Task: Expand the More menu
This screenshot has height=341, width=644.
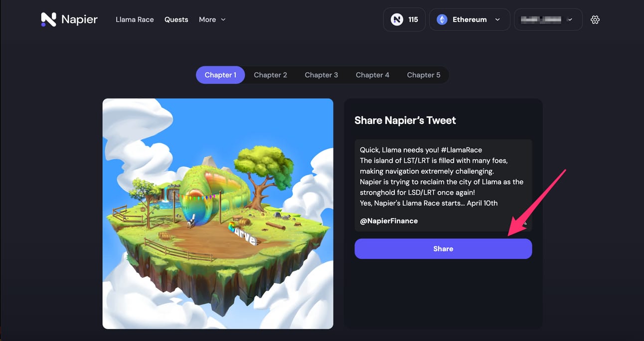Action: [212, 19]
